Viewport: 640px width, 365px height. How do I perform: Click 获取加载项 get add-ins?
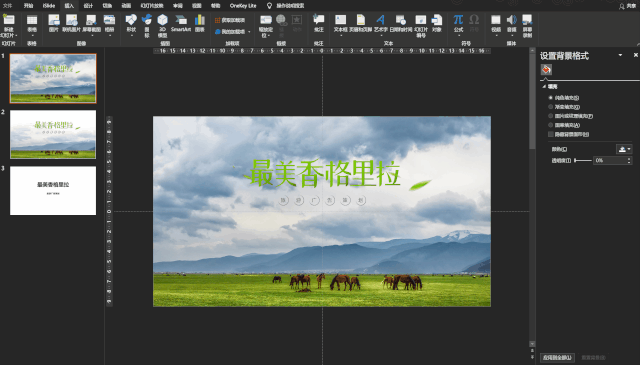click(230, 20)
